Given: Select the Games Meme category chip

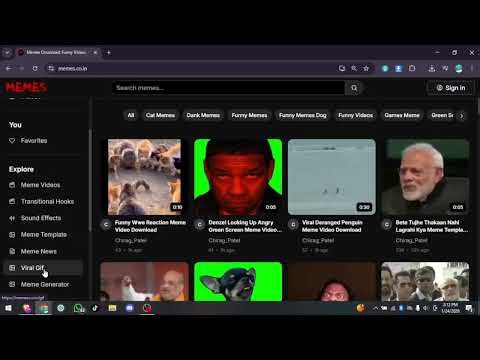Looking at the screenshot, I should tap(402, 115).
